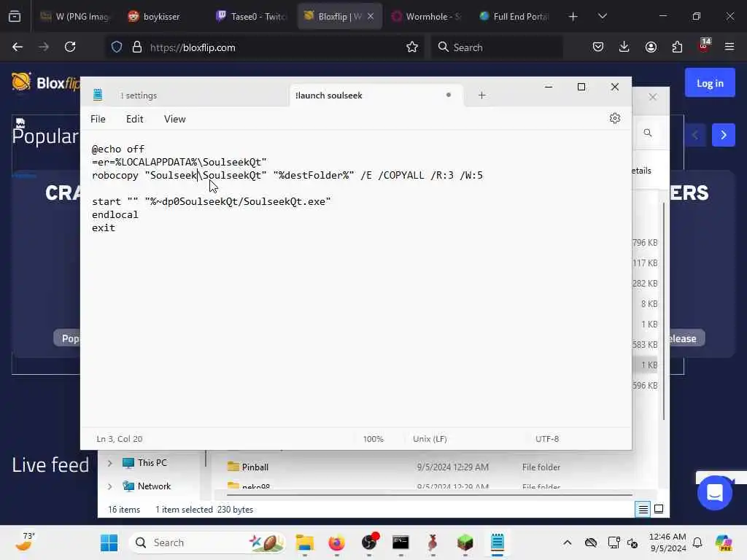
Task: Open Firefox tracking protection shield
Action: (117, 47)
